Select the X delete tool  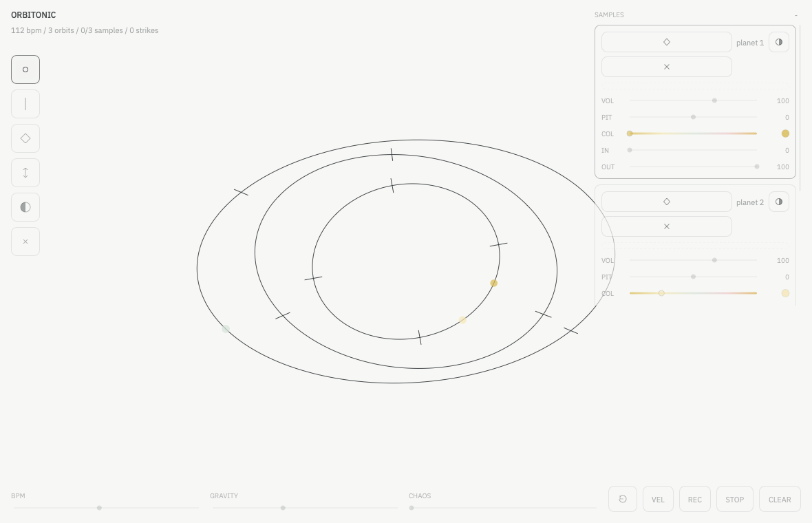[x=25, y=242]
